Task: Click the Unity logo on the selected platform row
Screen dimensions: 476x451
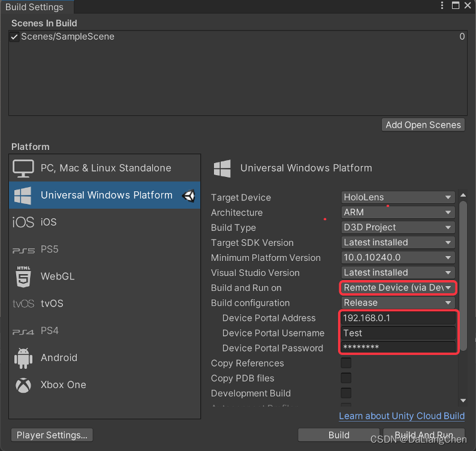Action: [189, 196]
